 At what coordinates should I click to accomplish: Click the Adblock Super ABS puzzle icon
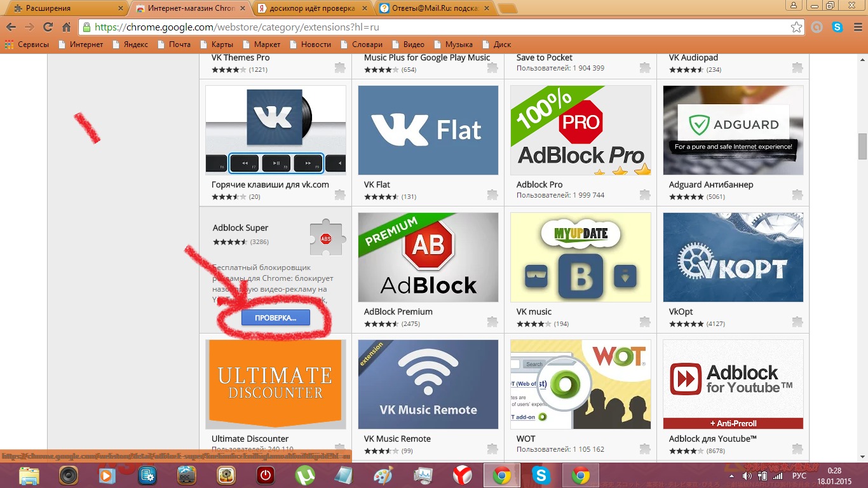click(327, 238)
